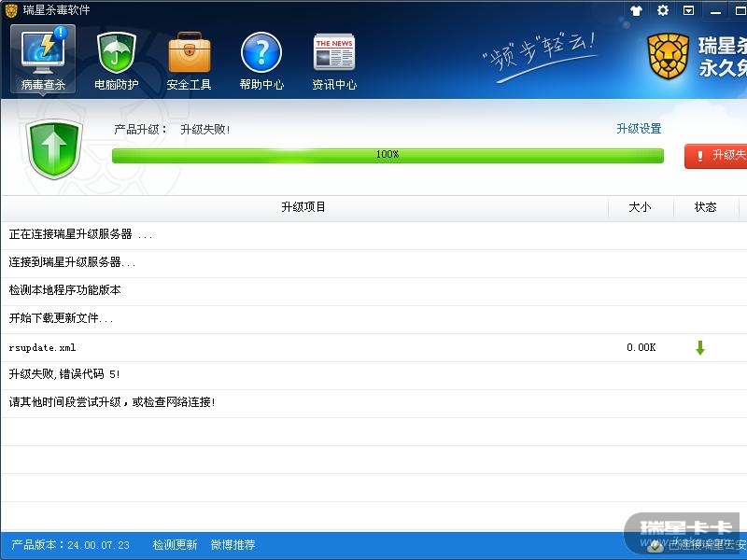The image size is (747, 560).
Task: Click 升级失败! status text
Action: pos(205,130)
